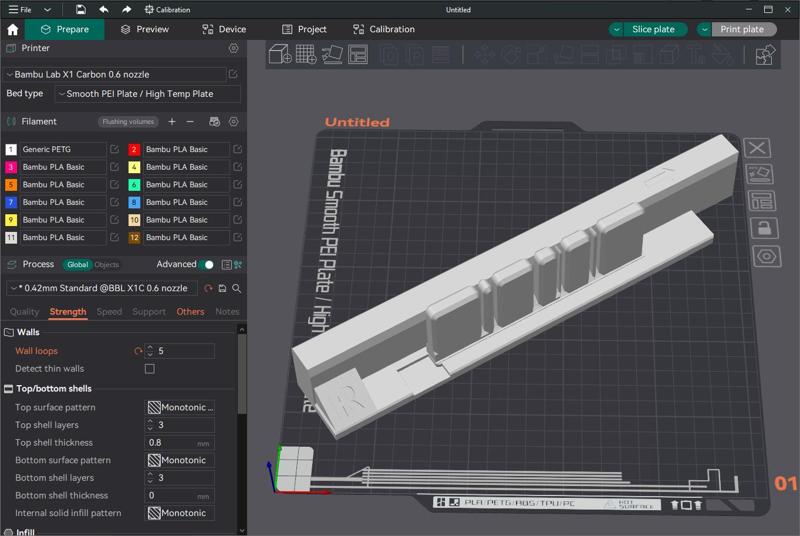The image size is (800, 536).
Task: Click the Arrange all objects icon
Action: coord(357,54)
